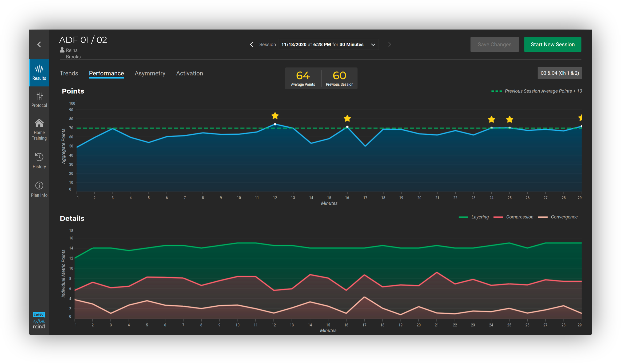
Task: Open the Protocol sliders icon
Action: [39, 96]
